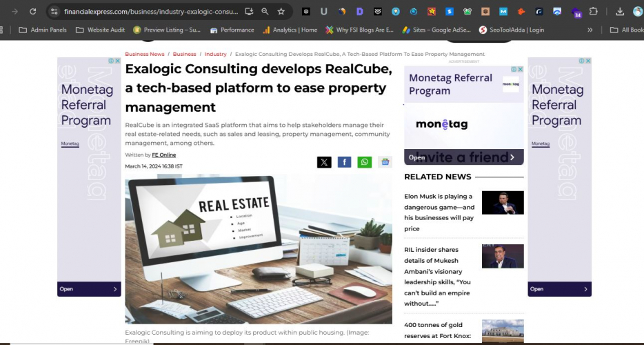Viewport: 644px width, 345px height.
Task: Open the Website Audit bookmark folder
Action: (x=100, y=30)
